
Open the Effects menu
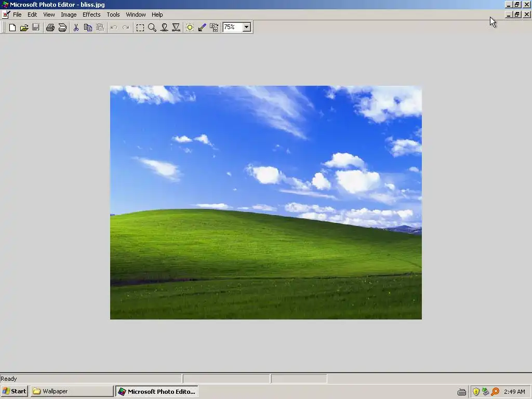[x=91, y=15]
